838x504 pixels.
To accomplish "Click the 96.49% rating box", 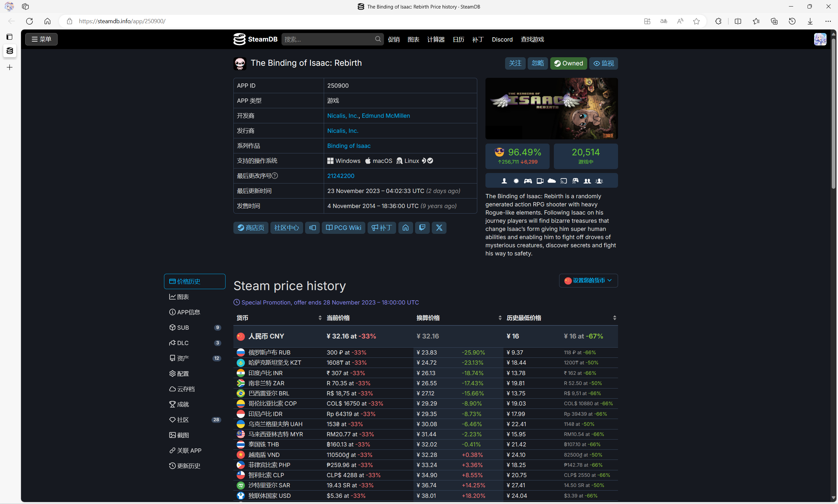I will (x=517, y=156).
